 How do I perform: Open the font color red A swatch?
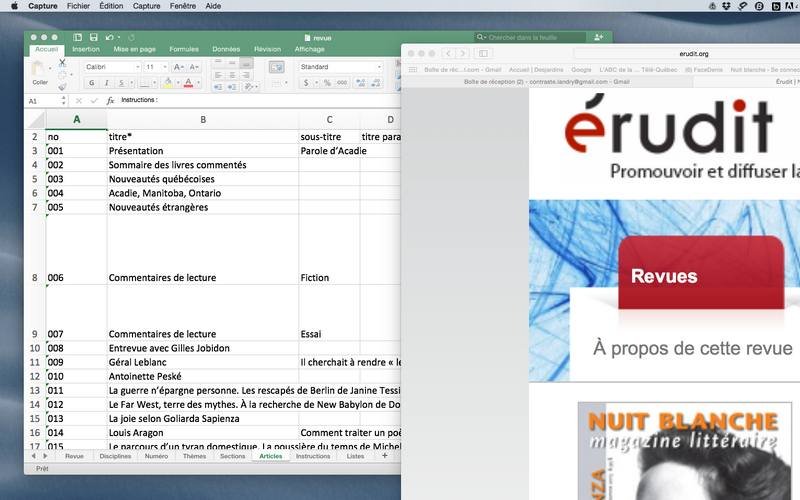point(187,83)
